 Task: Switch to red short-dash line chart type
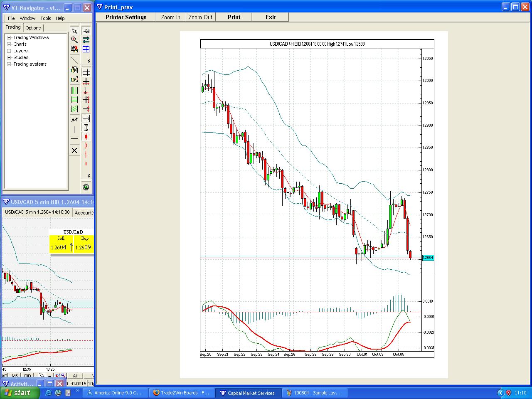[x=86, y=164]
